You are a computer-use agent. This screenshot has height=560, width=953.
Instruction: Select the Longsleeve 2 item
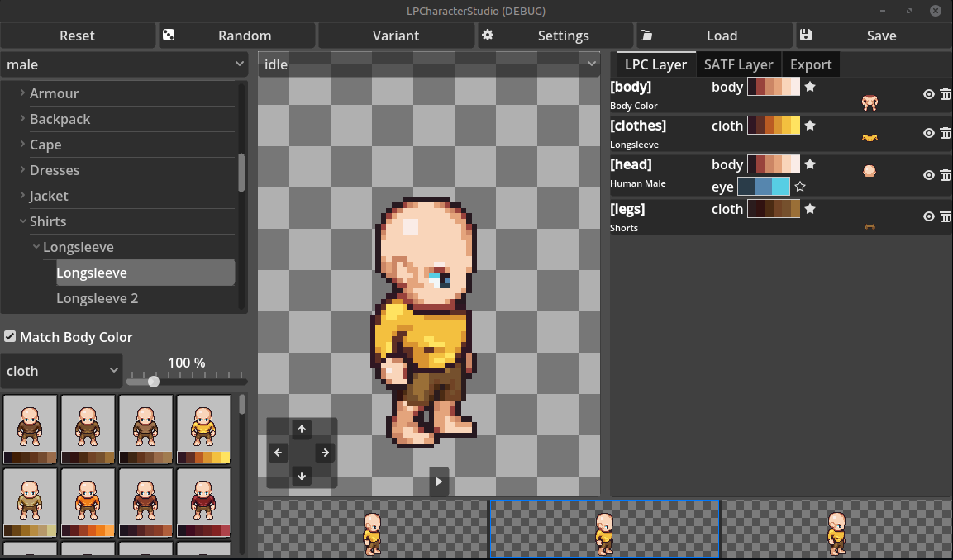tap(145, 298)
